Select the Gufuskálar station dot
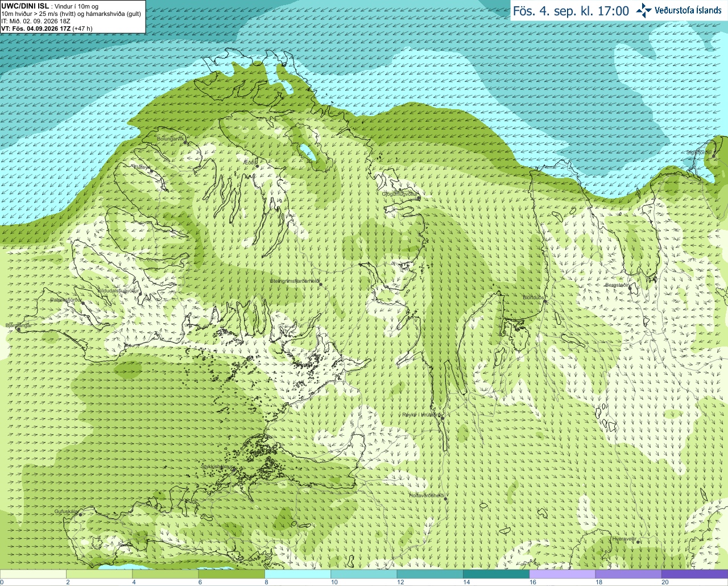Viewport: 728px width, 586px height. [80, 514]
